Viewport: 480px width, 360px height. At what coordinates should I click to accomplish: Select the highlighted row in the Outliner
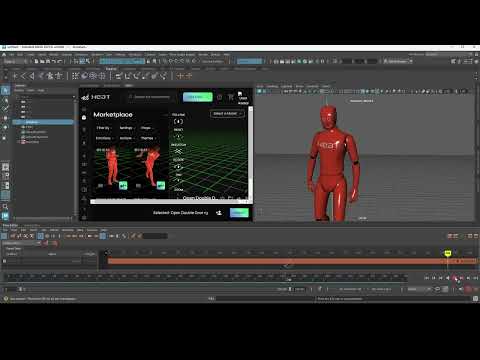click(x=43, y=122)
